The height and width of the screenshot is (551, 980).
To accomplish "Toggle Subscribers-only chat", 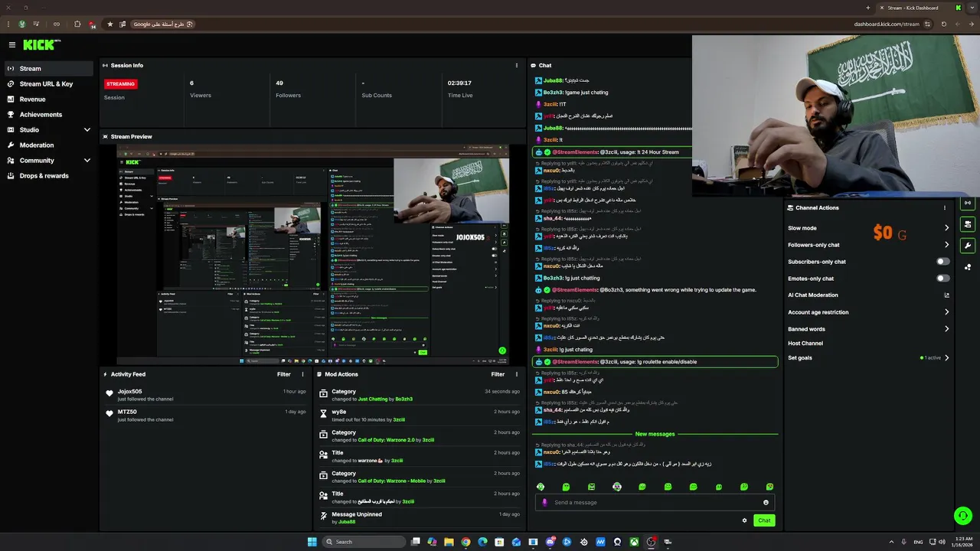I will (943, 262).
